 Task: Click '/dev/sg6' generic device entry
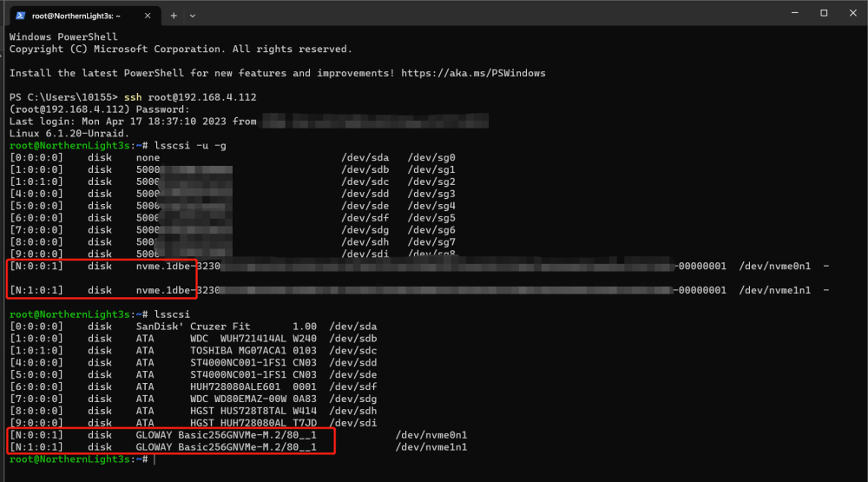pyautogui.click(x=431, y=230)
